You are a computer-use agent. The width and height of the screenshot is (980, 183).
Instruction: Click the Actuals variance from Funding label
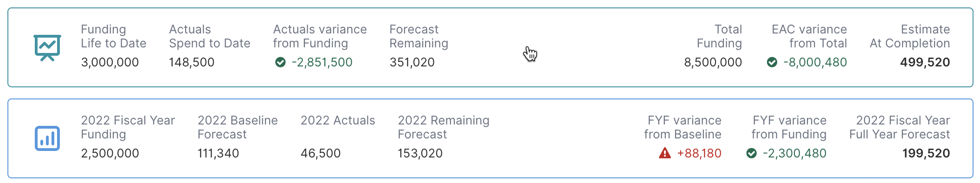point(320,36)
